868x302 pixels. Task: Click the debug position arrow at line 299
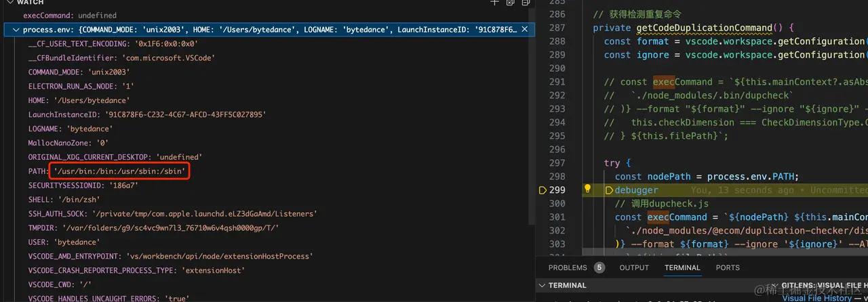point(542,190)
